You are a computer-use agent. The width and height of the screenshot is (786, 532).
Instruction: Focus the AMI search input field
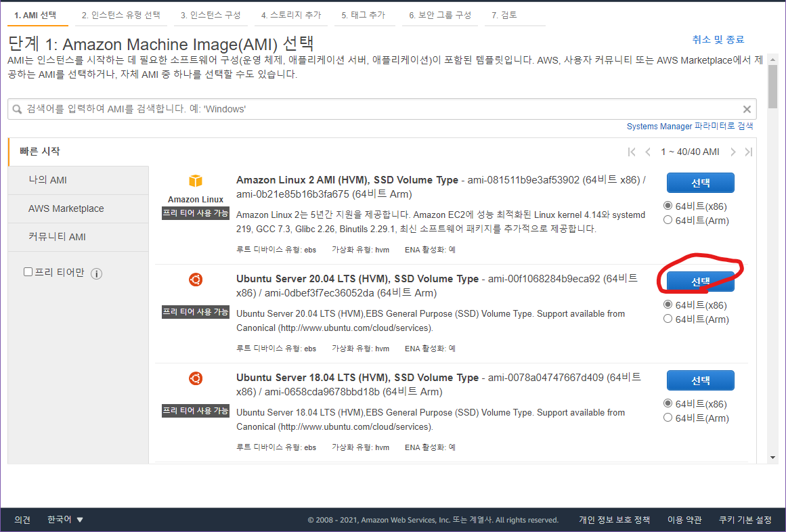tap(381, 109)
